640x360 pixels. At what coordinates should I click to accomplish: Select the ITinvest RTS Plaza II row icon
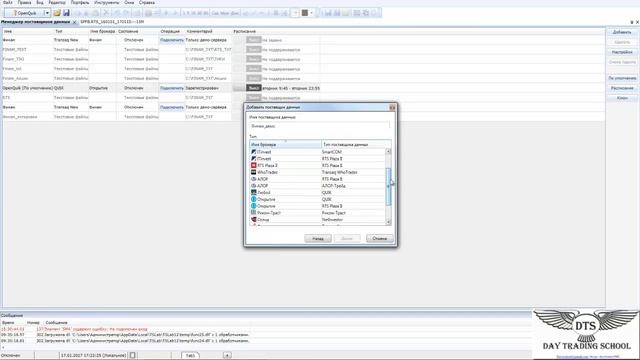coord(253,158)
